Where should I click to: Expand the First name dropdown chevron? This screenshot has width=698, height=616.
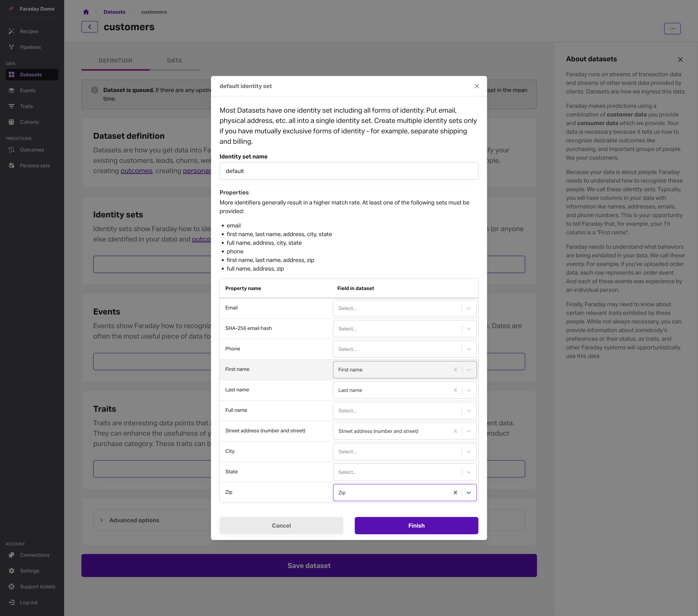click(469, 369)
